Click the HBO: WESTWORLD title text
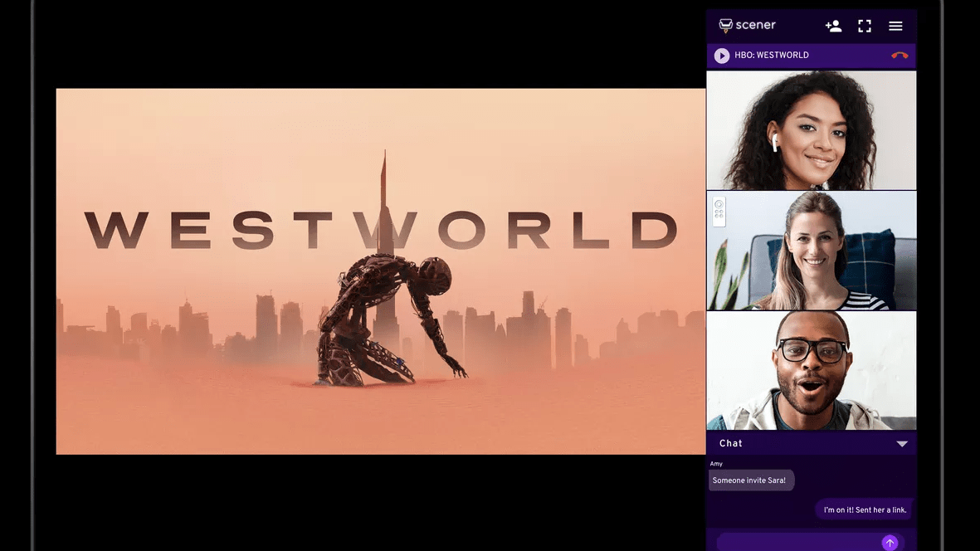Image resolution: width=980 pixels, height=551 pixels. (771, 55)
